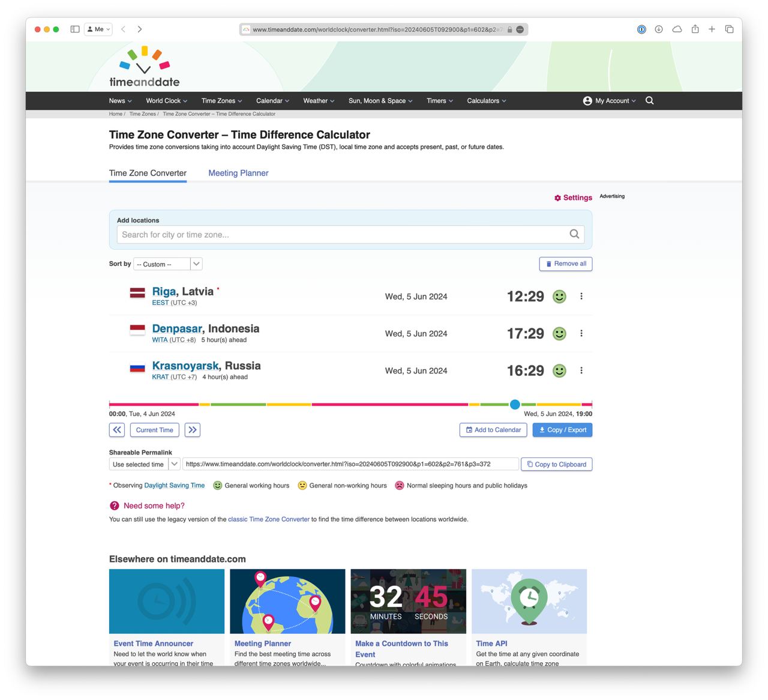Select the Time Zone Converter tab
Viewport: 768px width, 700px height.
[148, 173]
